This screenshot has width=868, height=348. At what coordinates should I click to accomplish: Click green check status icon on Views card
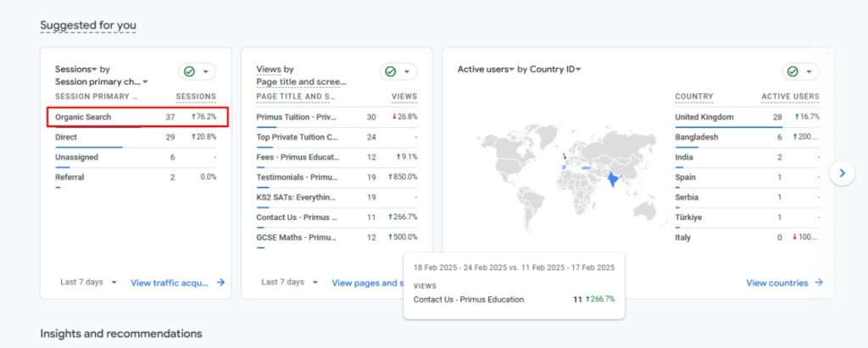[390, 71]
